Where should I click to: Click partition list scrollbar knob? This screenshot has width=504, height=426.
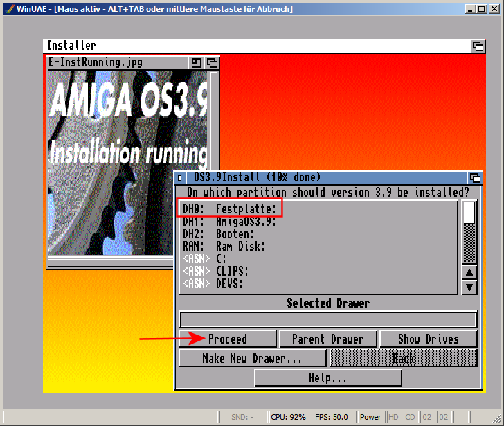pyautogui.click(x=469, y=212)
